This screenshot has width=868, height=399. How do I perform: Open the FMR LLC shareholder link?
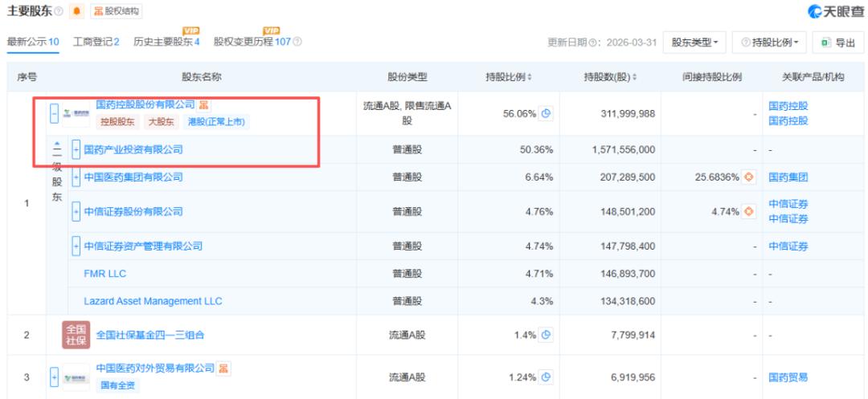point(105,274)
